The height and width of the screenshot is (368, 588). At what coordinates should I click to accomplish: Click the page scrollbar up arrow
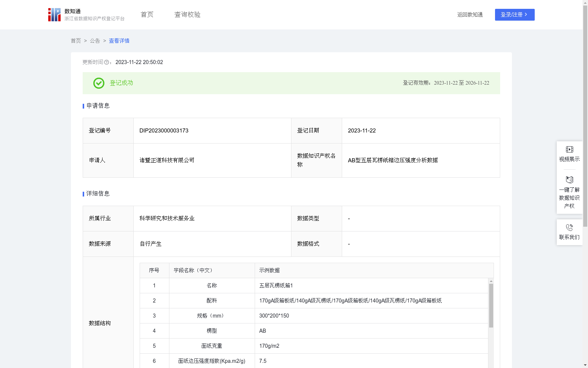(x=585, y=3)
